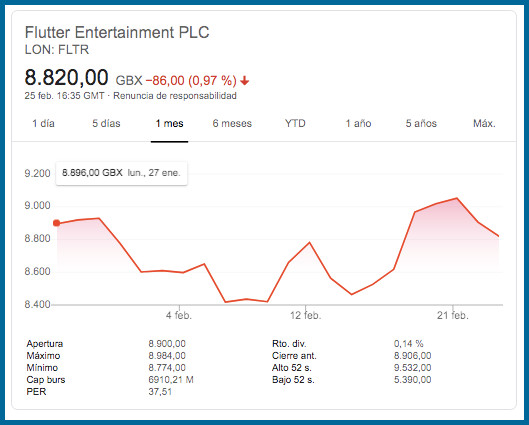Click the "LON: FLTR" ticker text
Viewport: 529px width, 425px height.
[57, 50]
